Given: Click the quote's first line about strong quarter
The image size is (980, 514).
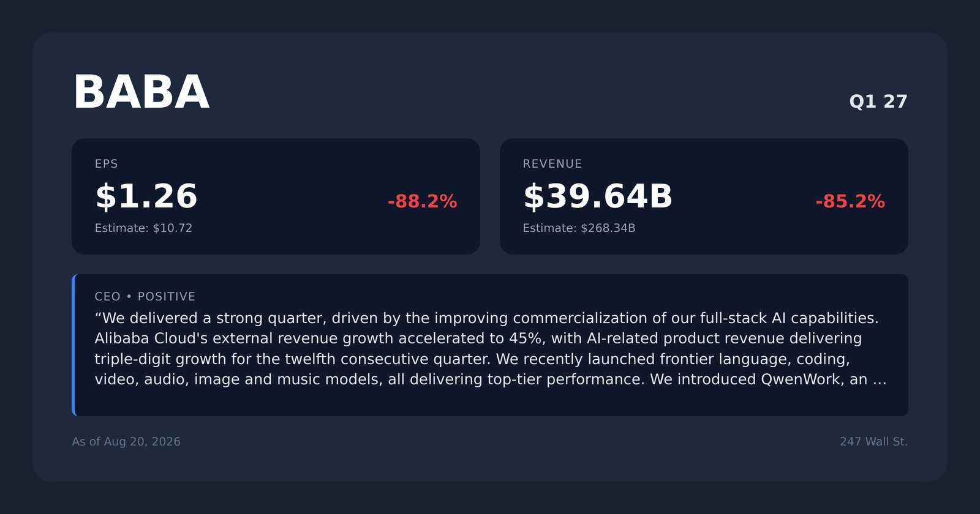Looking at the screenshot, I should 486,318.
